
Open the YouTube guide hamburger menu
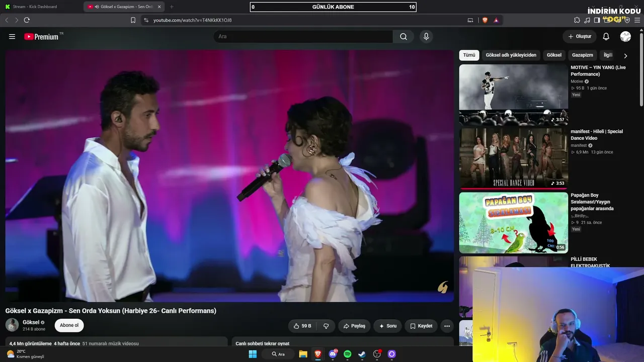[12, 37]
